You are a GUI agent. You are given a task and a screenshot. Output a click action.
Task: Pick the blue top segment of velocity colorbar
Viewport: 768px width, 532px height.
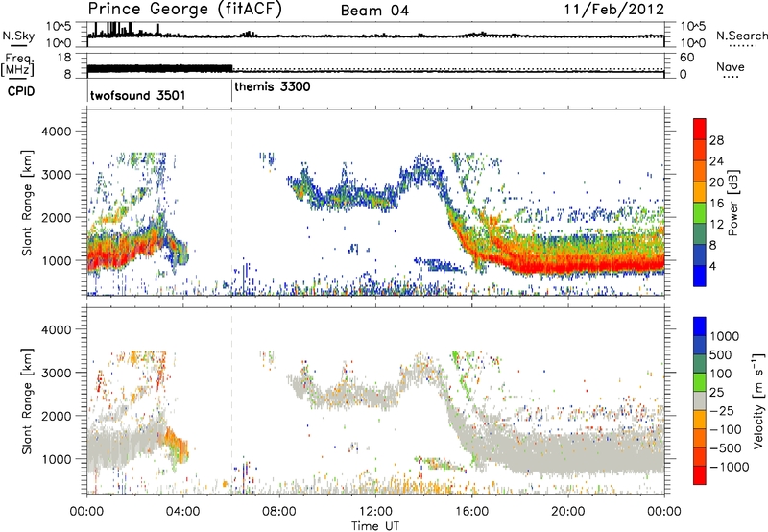pos(700,326)
